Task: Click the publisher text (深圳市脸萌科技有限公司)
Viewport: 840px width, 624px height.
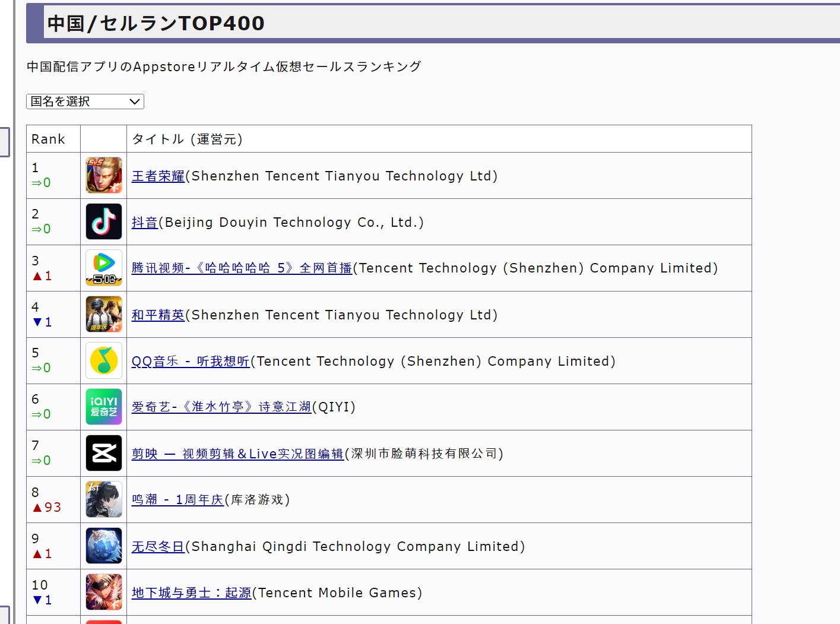Action: click(x=424, y=454)
